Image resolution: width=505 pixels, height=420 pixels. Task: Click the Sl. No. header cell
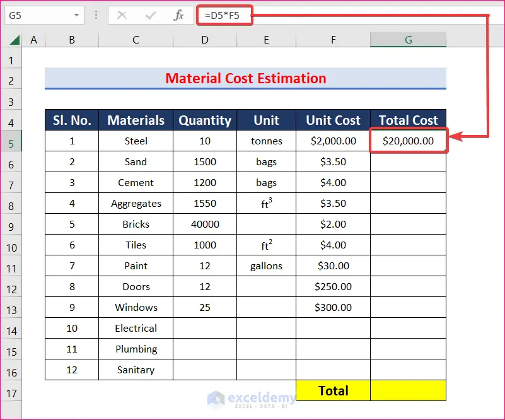pos(72,120)
